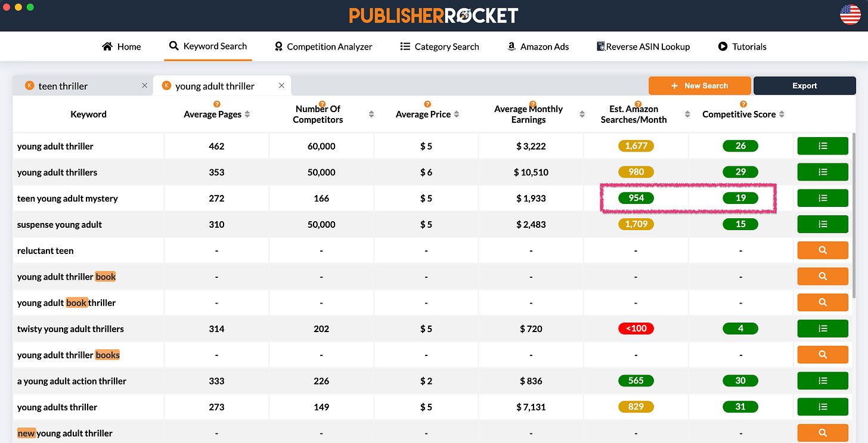Click the 565 searches badge
The image size is (868, 443).
[x=636, y=380]
